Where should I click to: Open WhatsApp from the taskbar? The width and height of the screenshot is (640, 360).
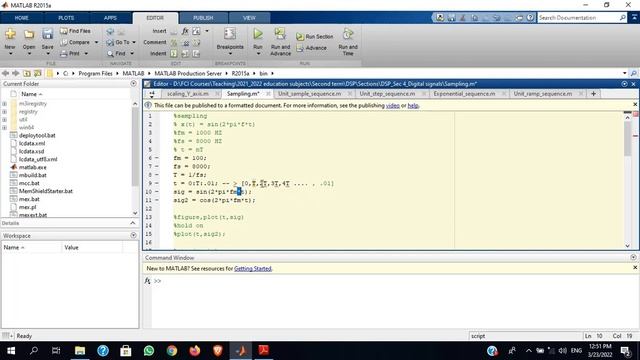pyautogui.click(x=149, y=351)
